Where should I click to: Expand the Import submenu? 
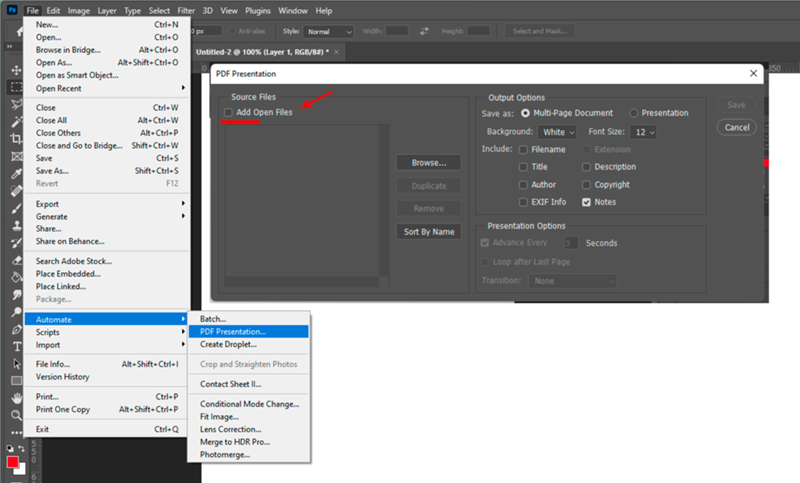pos(107,345)
